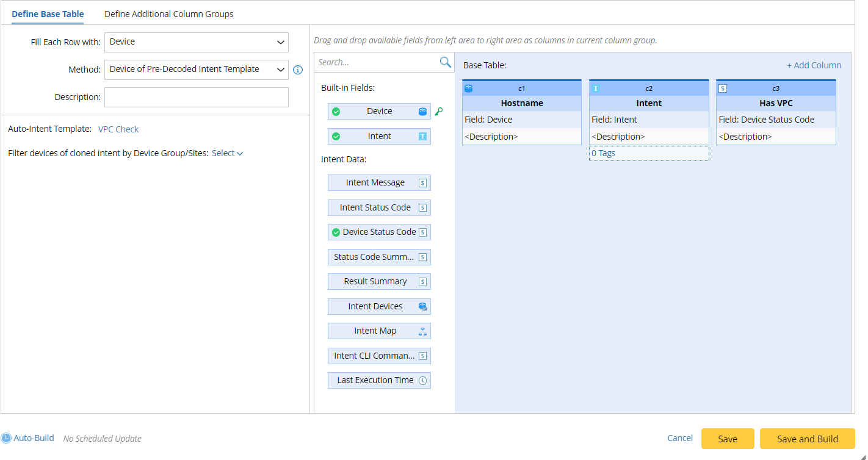Viewport: 868px width, 460px height.
Task: Expand the Device Group/Sites Select dropdown
Action: click(x=227, y=153)
